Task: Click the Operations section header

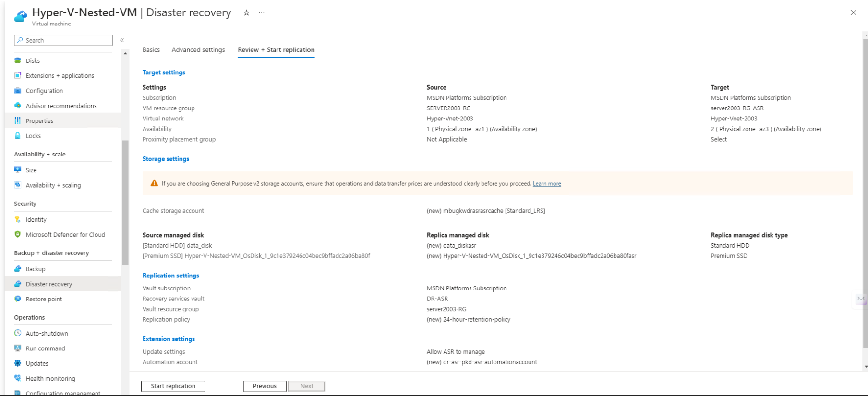Action: coord(29,317)
